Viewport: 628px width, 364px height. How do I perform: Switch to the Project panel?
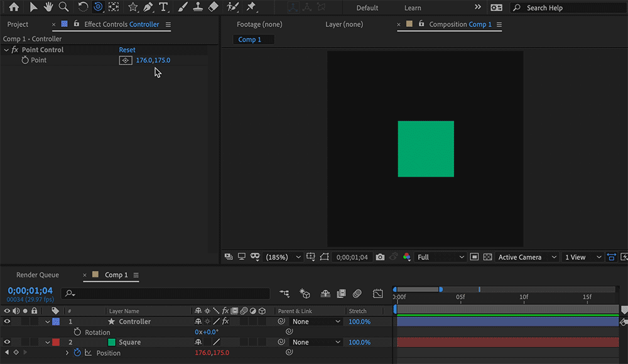pyautogui.click(x=19, y=24)
